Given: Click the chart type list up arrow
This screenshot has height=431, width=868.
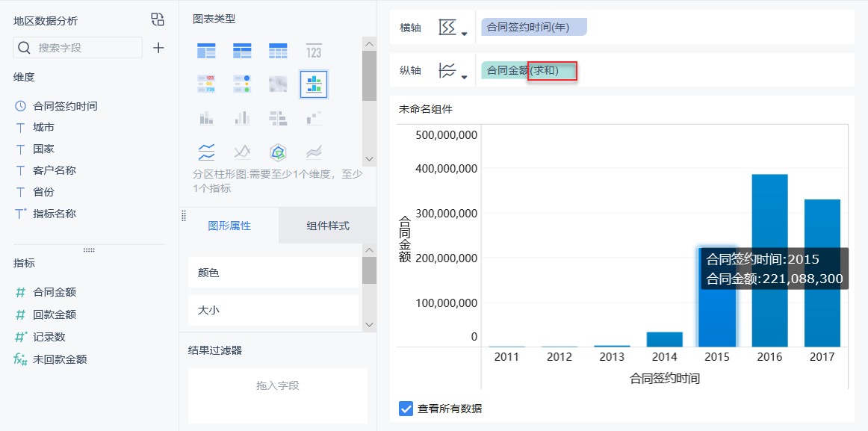Looking at the screenshot, I should point(369,44).
